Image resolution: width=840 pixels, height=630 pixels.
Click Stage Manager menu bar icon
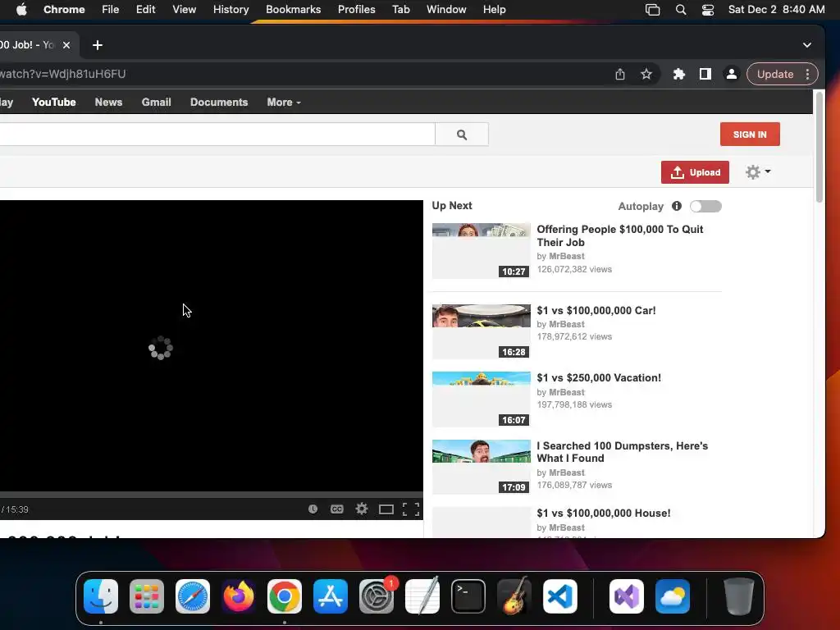(652, 10)
